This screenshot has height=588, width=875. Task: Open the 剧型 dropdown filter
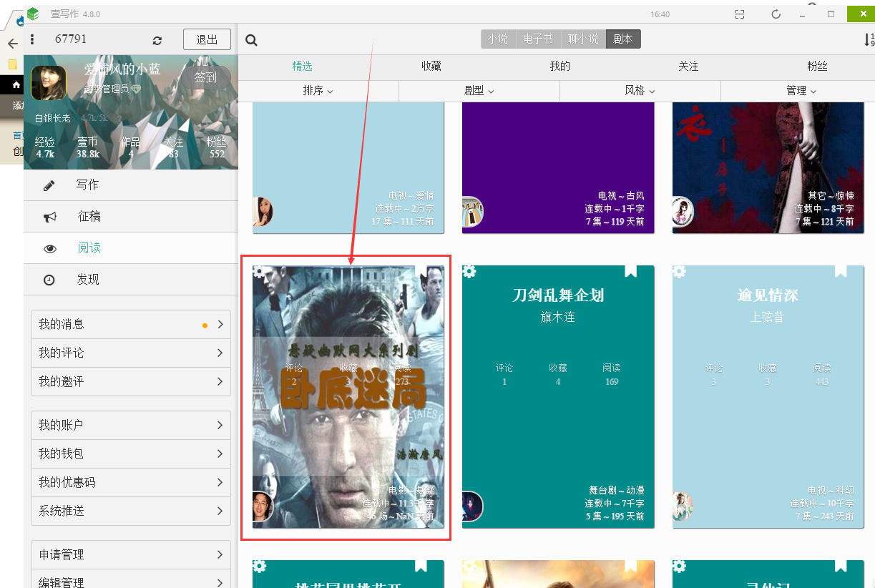[479, 91]
